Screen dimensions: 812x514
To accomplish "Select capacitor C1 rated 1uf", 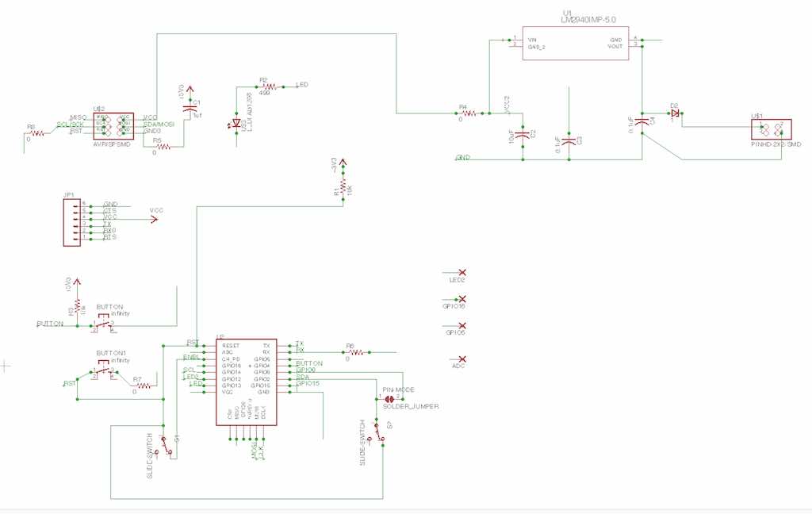I will click(190, 109).
